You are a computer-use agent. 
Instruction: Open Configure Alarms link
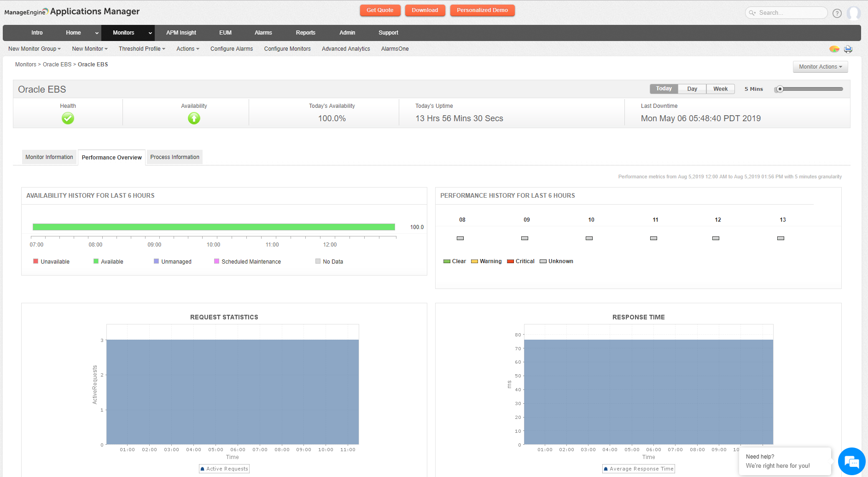point(232,49)
